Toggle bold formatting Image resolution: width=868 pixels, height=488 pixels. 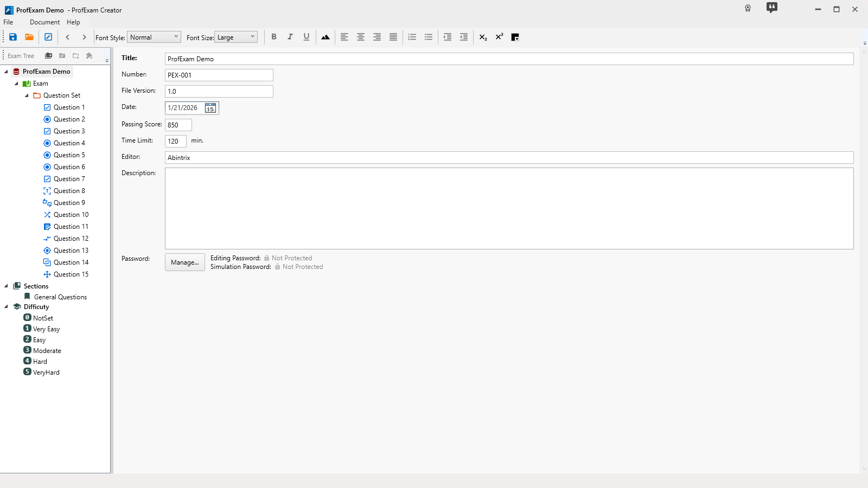tap(274, 37)
